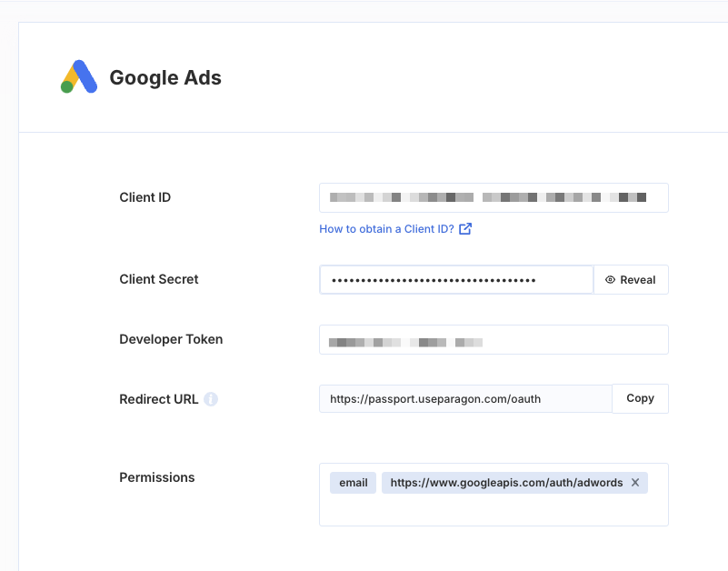
Task: Click the Client Secret password field
Action: tap(456, 280)
